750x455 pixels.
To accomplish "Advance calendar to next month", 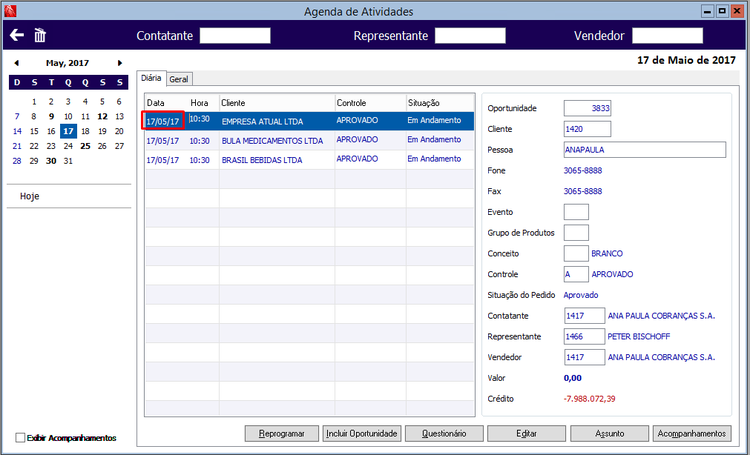I will [x=120, y=63].
